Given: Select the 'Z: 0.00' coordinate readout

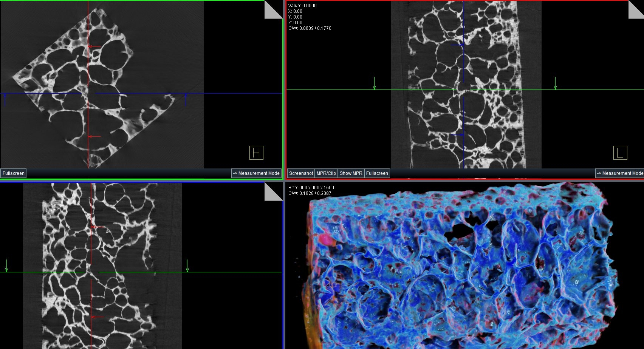Looking at the screenshot, I should (x=295, y=23).
